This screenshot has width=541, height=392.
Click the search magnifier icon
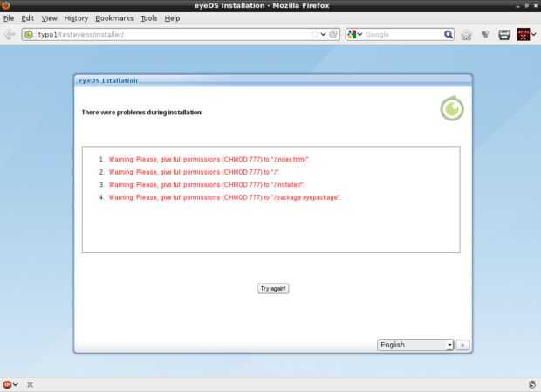[449, 34]
